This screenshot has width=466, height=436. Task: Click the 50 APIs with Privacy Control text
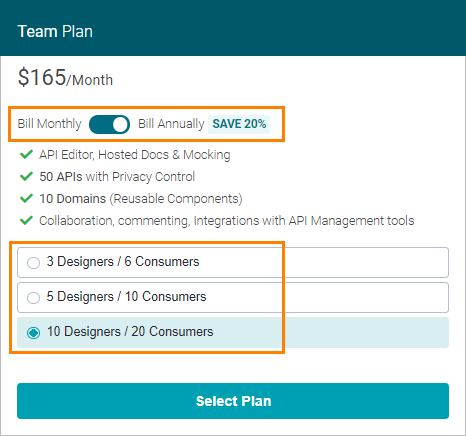[x=117, y=177]
